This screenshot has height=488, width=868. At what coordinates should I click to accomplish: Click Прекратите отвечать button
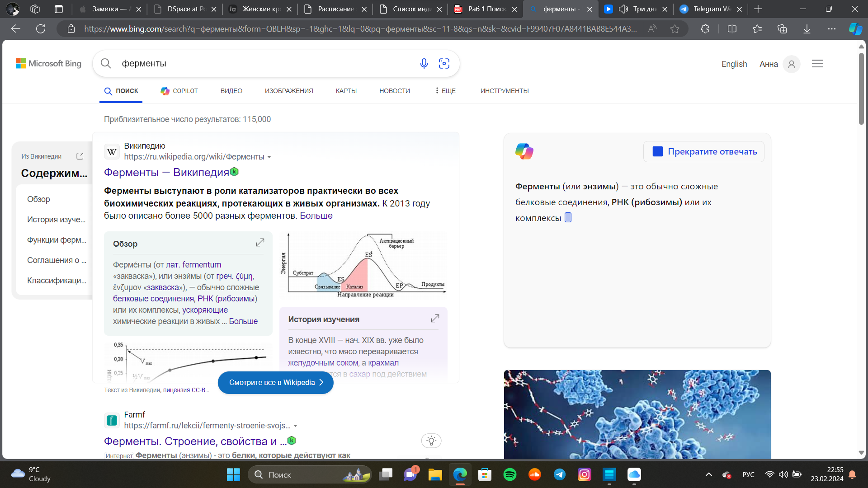pyautogui.click(x=704, y=151)
